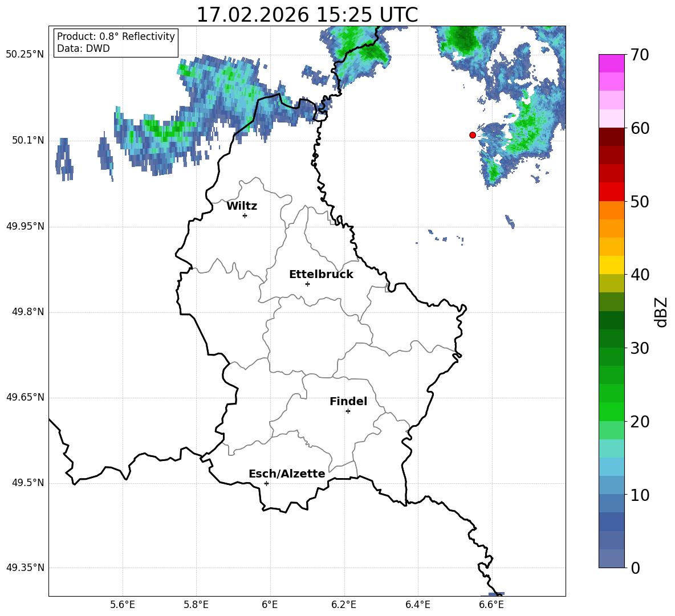
Task: Click the dark maroon swatch below 60
Action: point(611,137)
